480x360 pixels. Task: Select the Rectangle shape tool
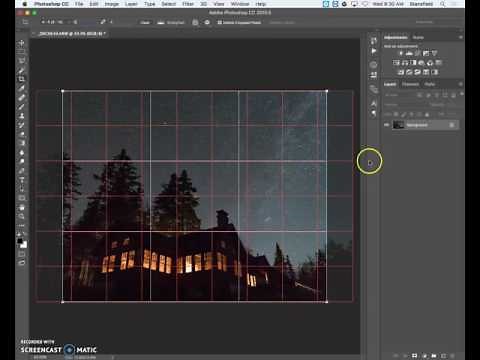coord(22,198)
